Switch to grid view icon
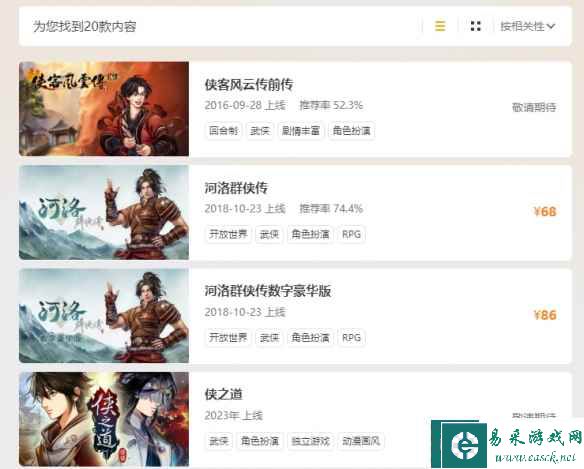This screenshot has height=469, width=584. coord(476,26)
